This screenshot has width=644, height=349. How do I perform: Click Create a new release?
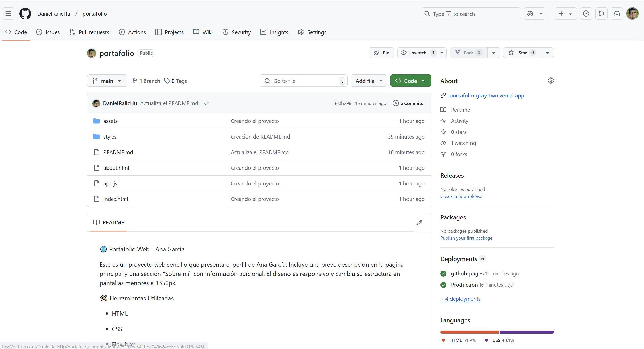(x=461, y=196)
